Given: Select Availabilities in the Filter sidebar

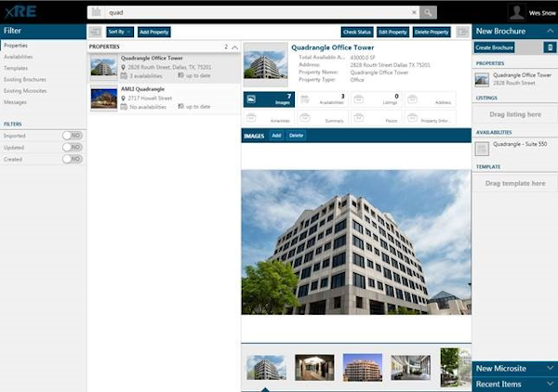Looking at the screenshot, I should 19,57.
